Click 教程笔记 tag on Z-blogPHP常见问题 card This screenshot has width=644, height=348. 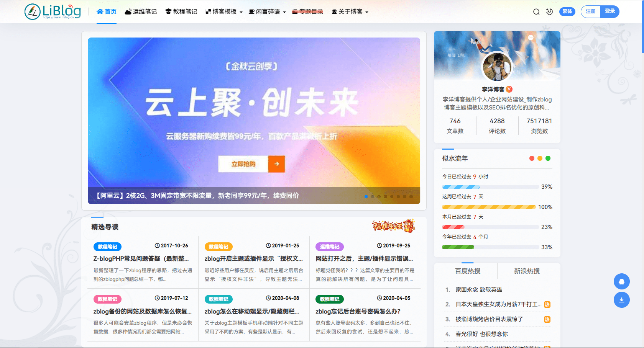tap(107, 247)
